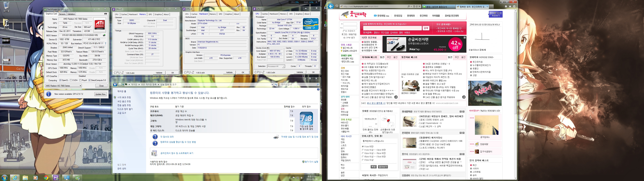Image resolution: width=644 pixels, height=181 pixels.
Task: Click the printer icon for detailed performance info
Action: [276, 137]
